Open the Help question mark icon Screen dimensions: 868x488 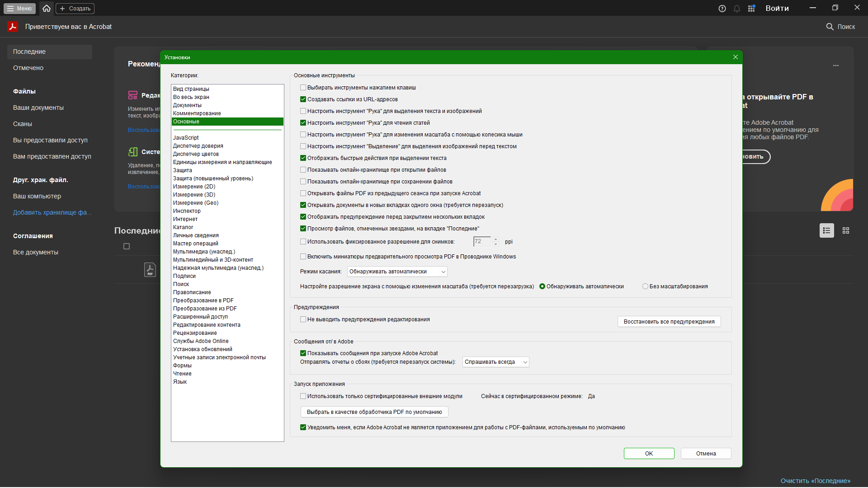coord(722,9)
